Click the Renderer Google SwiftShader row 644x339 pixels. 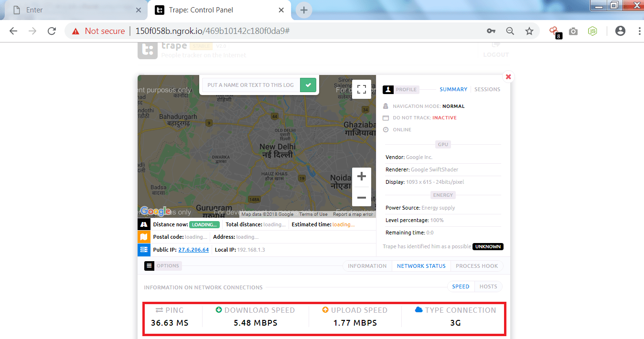click(443, 169)
